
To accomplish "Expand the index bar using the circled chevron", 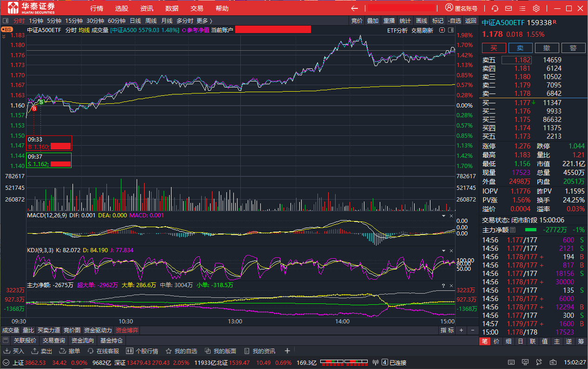I will click(x=6, y=362).
